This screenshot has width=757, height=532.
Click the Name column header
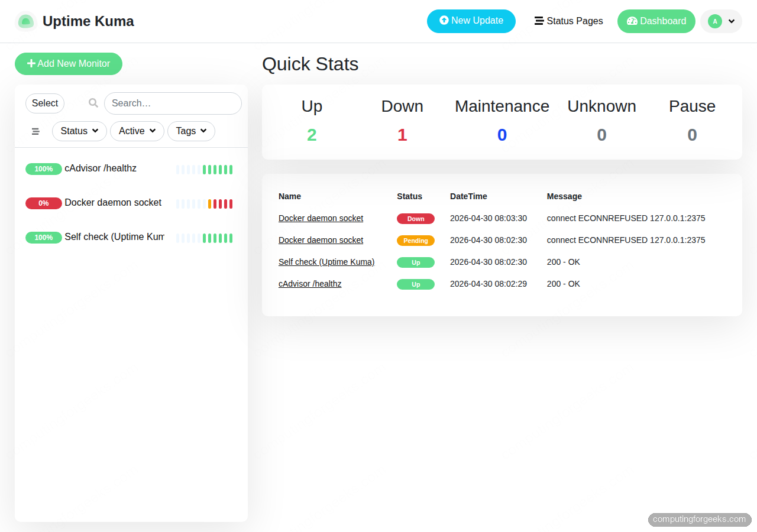290,196
